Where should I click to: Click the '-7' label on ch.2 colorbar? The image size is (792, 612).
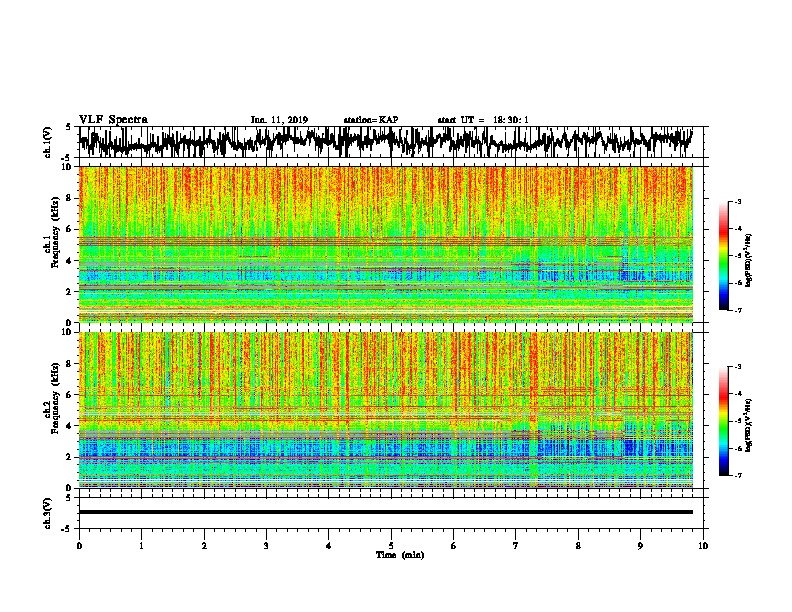[737, 475]
